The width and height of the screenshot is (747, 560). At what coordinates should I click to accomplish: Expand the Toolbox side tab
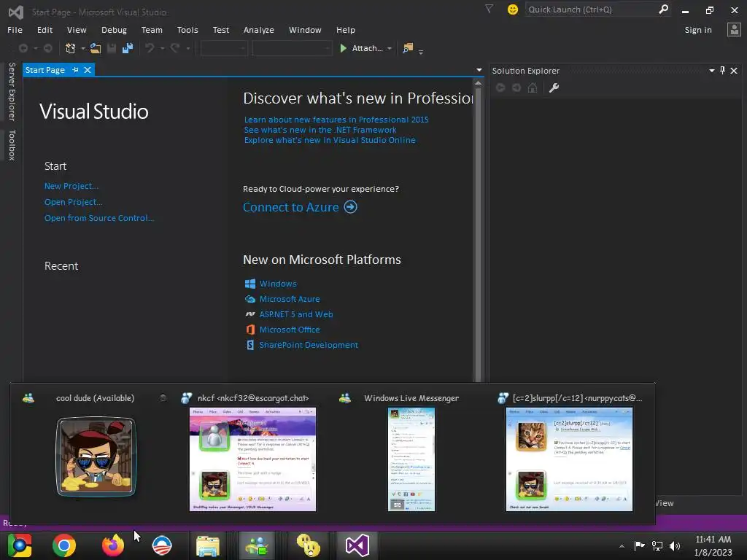coord(12,145)
